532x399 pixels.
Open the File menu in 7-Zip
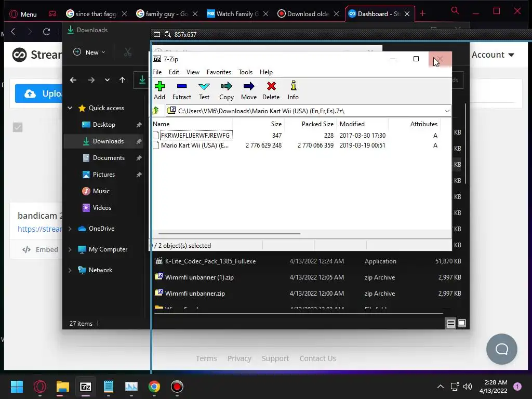pos(157,72)
